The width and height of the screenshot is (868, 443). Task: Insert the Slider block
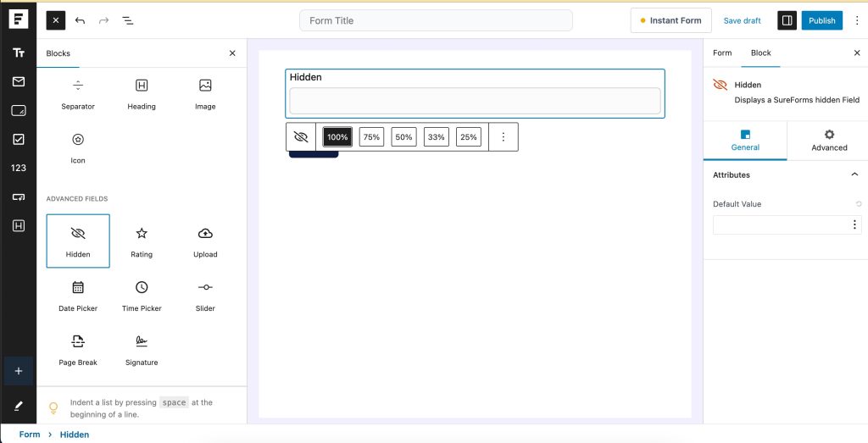point(205,295)
